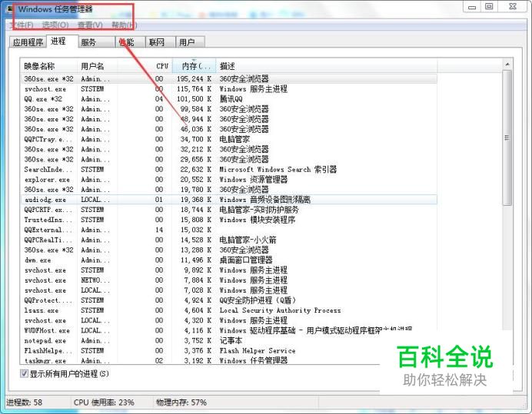Minimize the Task Manager window
The height and width of the screenshot is (414, 532).
(472, 7)
